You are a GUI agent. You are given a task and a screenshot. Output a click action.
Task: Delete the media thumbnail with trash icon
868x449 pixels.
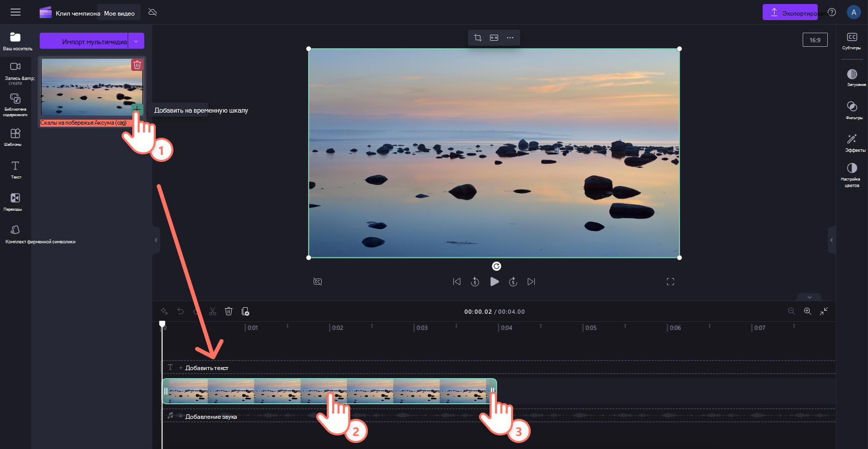click(x=137, y=65)
